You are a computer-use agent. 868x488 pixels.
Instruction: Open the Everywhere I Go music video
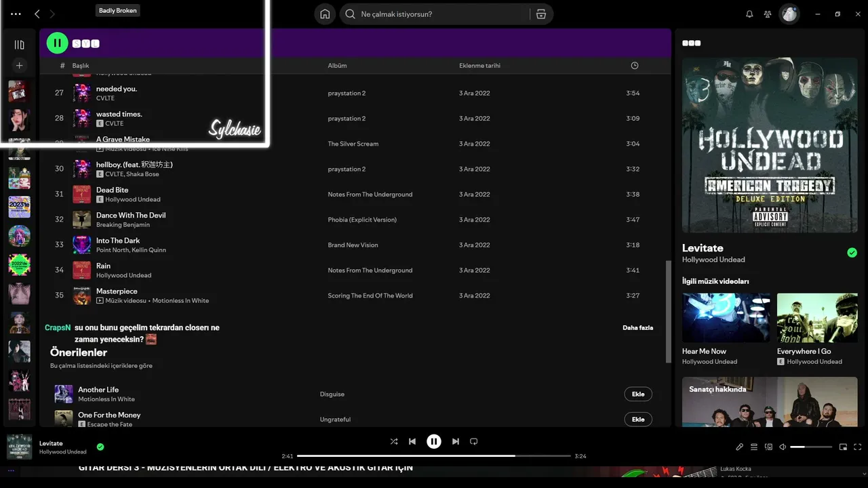pyautogui.click(x=817, y=317)
